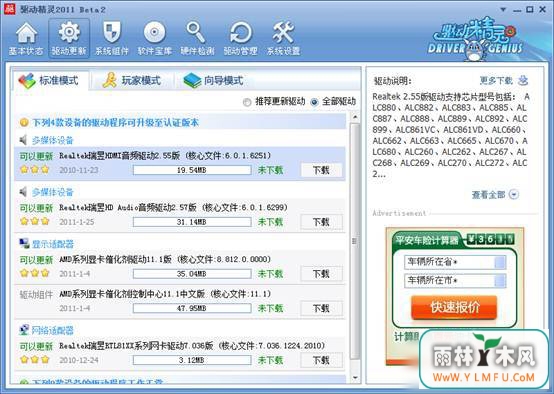Open 车辆所在市 dropdown in ad

click(x=500, y=281)
